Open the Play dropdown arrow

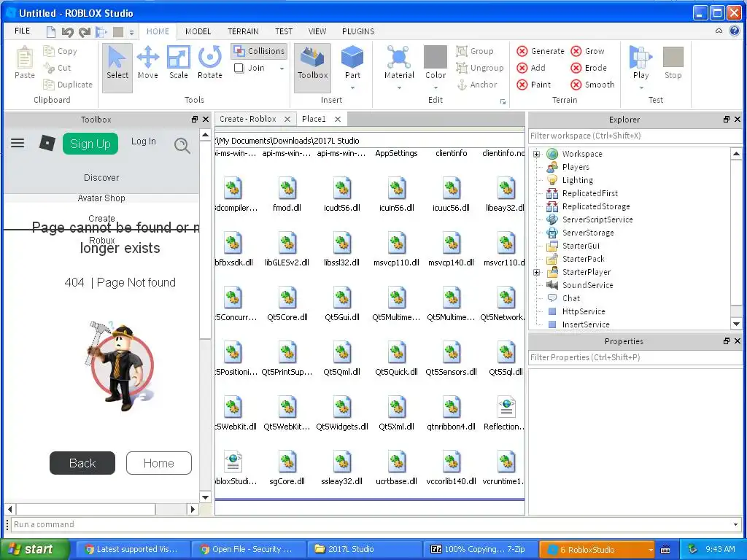(640, 87)
